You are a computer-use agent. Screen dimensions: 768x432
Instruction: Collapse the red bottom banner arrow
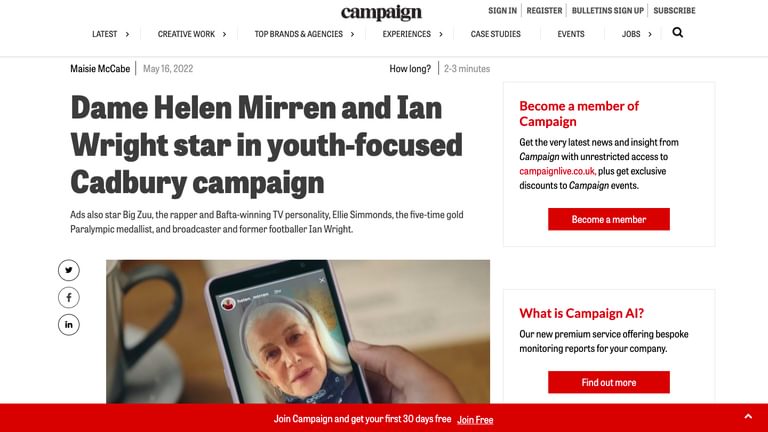(748, 417)
